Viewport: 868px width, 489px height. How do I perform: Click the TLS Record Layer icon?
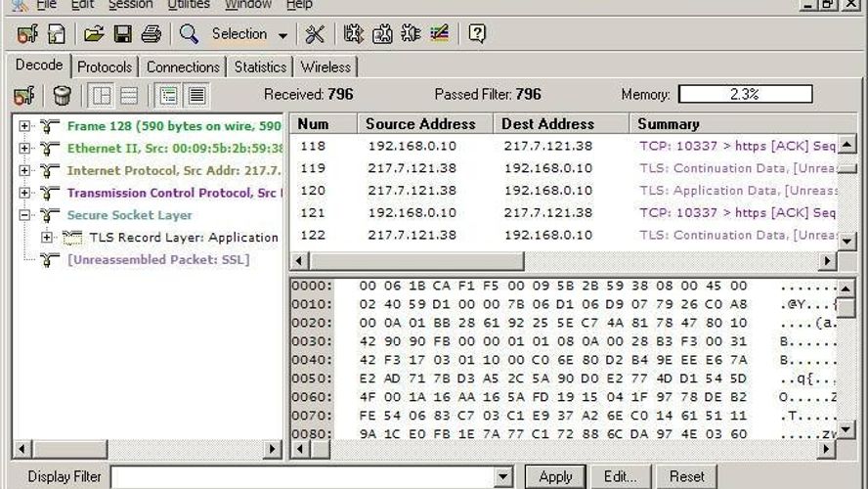(x=72, y=238)
